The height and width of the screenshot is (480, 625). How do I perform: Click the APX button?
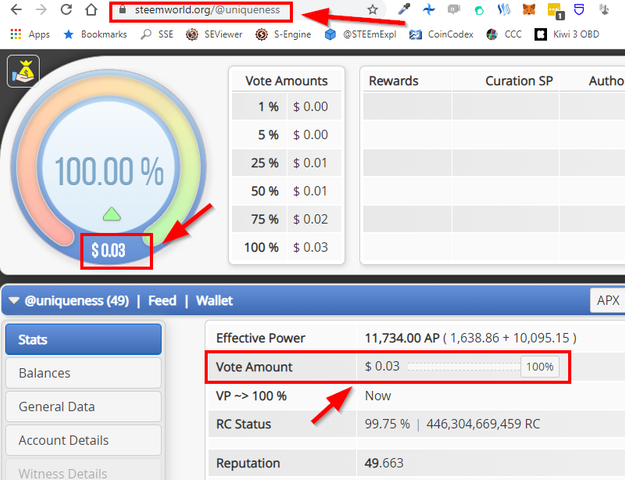(x=607, y=300)
